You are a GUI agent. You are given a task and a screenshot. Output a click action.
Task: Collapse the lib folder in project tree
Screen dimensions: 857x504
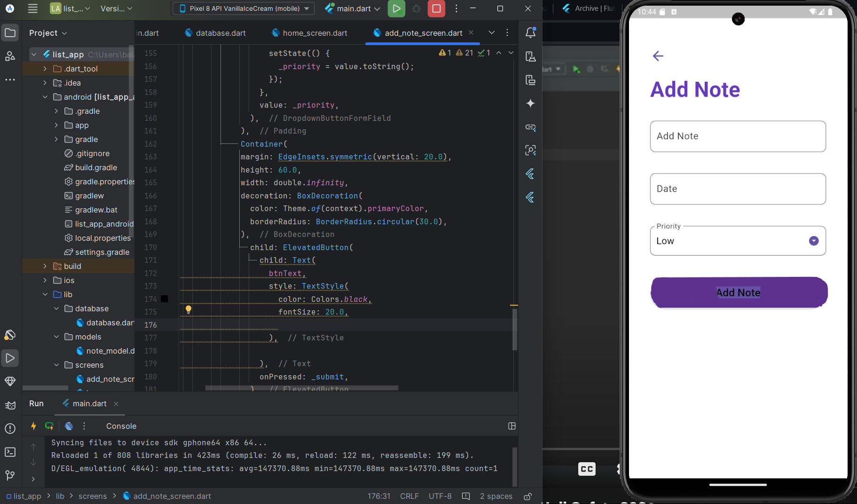[x=45, y=294]
